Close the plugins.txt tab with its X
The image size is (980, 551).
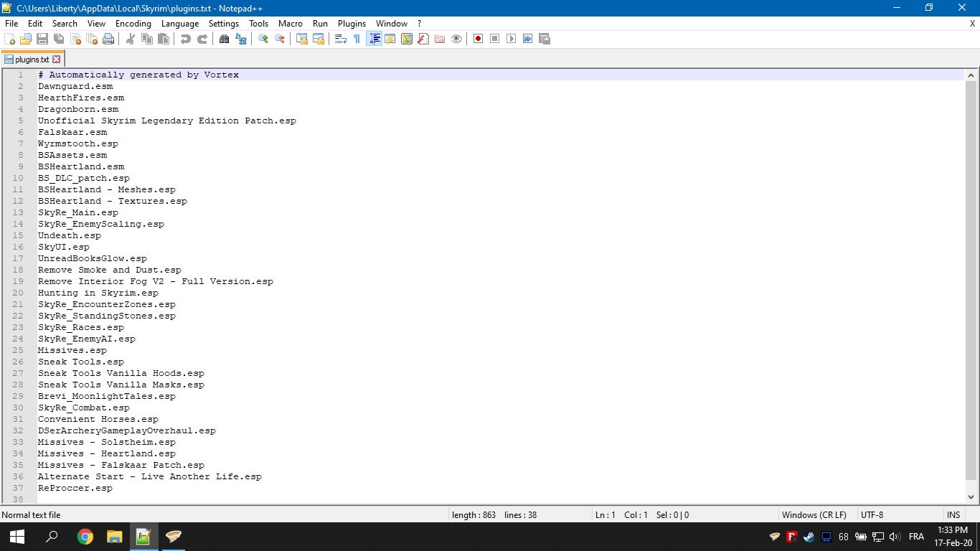(x=57, y=60)
